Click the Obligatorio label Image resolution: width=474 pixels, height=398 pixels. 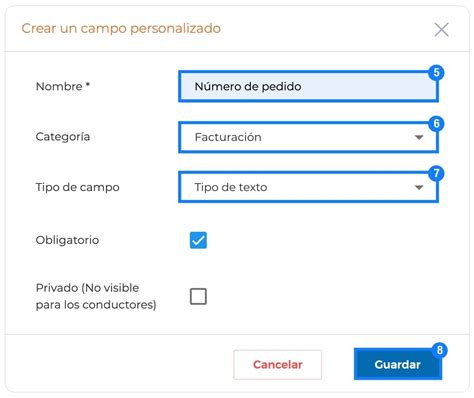[x=67, y=240]
